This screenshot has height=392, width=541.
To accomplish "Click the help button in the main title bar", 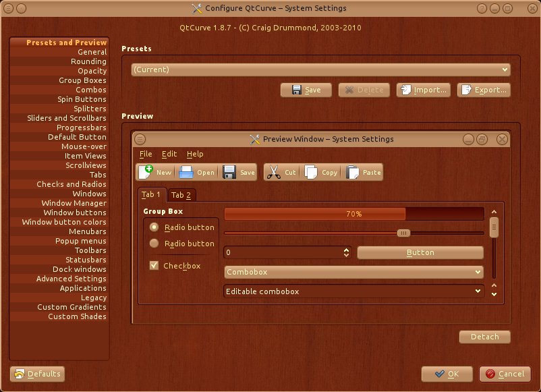I will tap(482, 8).
